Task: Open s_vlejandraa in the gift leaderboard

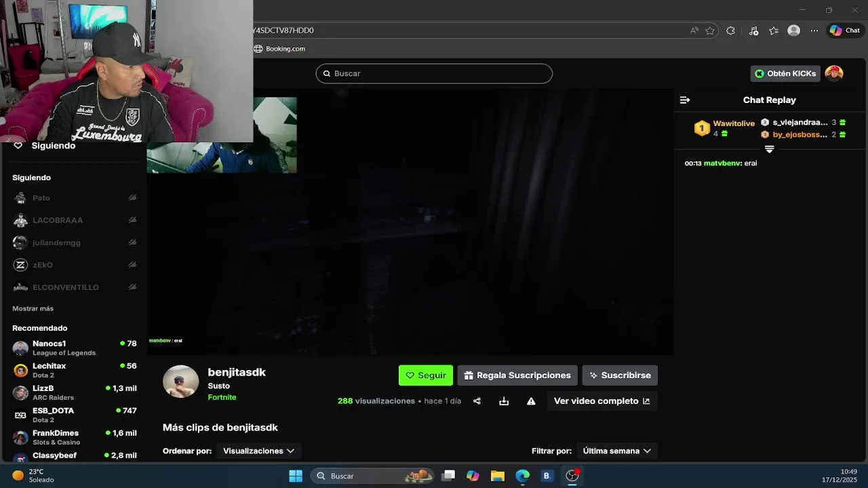Action: pyautogui.click(x=800, y=123)
